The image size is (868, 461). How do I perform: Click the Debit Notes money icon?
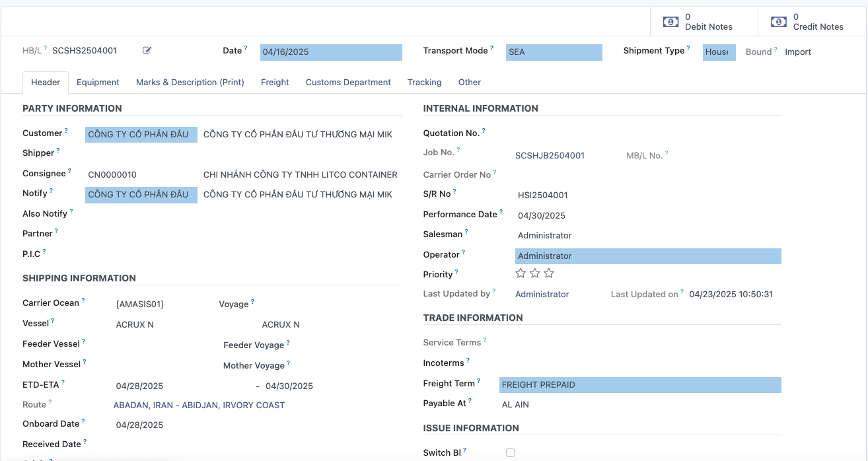click(x=670, y=22)
